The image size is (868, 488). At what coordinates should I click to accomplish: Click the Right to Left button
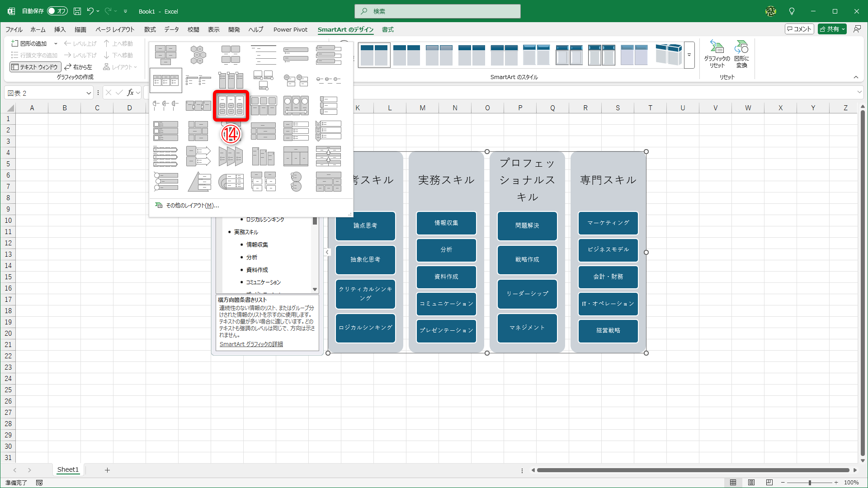click(x=78, y=67)
